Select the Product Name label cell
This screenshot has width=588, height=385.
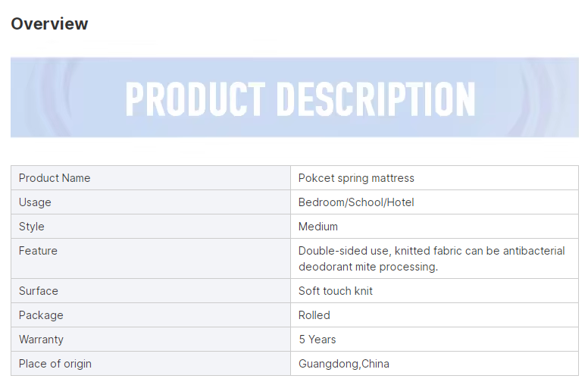151,178
